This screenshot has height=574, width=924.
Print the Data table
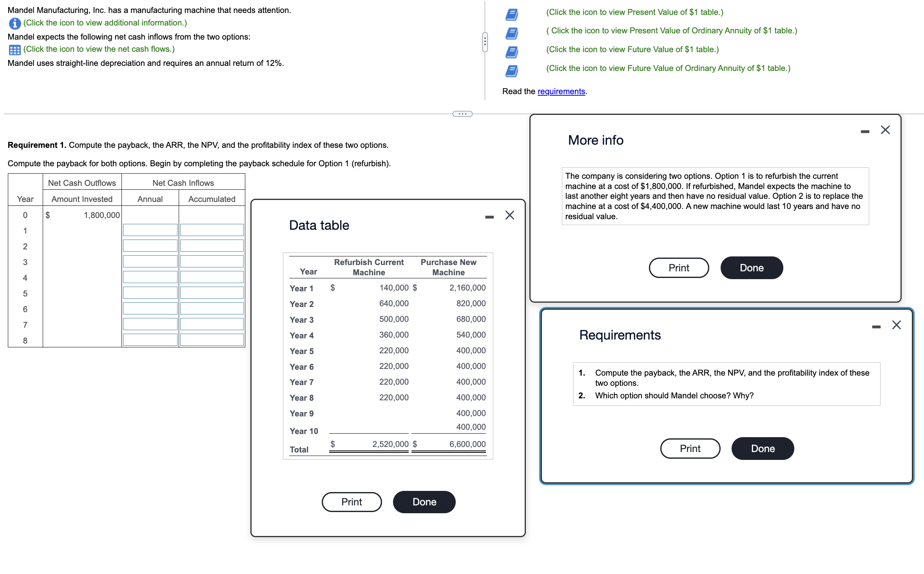click(x=351, y=502)
